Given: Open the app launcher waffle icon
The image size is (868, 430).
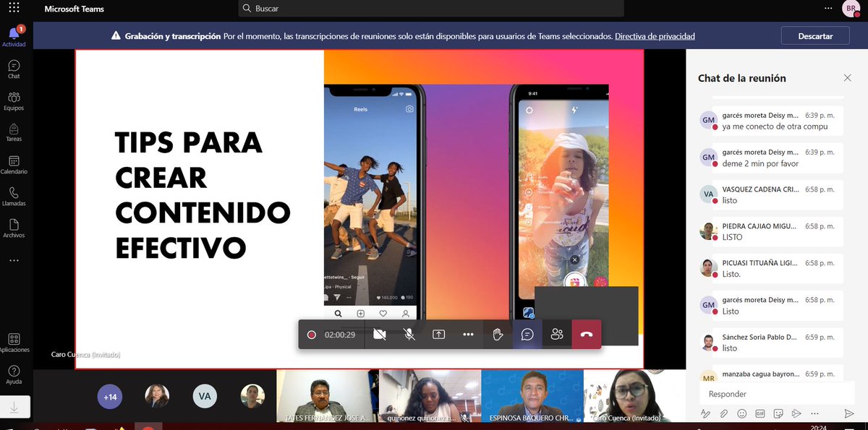Looking at the screenshot, I should pos(14,9).
